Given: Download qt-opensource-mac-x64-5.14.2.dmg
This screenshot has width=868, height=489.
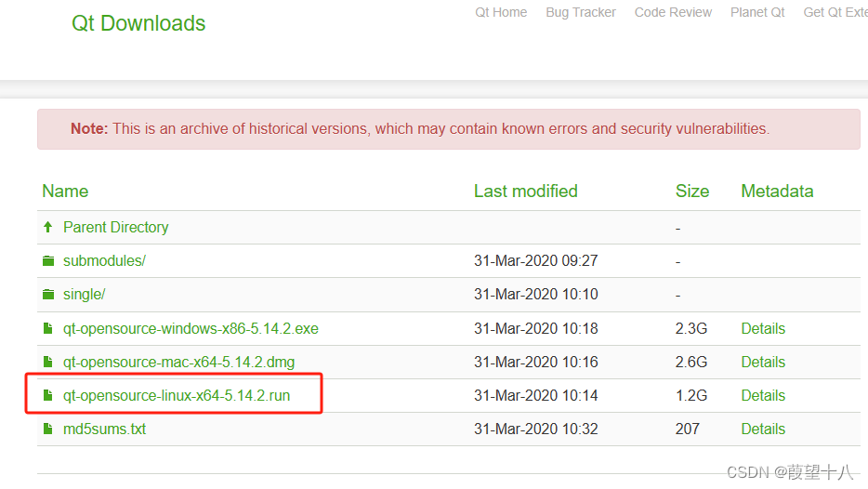Looking at the screenshot, I should 178,363.
